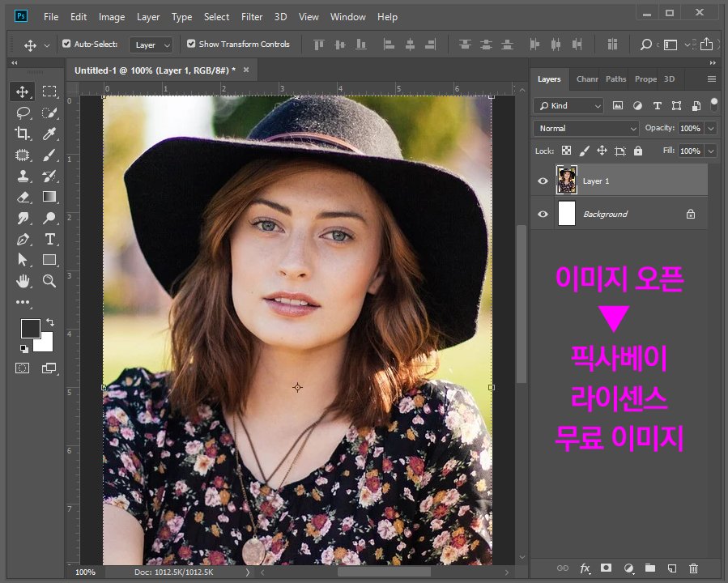Close the Untitled-1 document tab
Viewport: 728px width, 583px height.
point(246,70)
